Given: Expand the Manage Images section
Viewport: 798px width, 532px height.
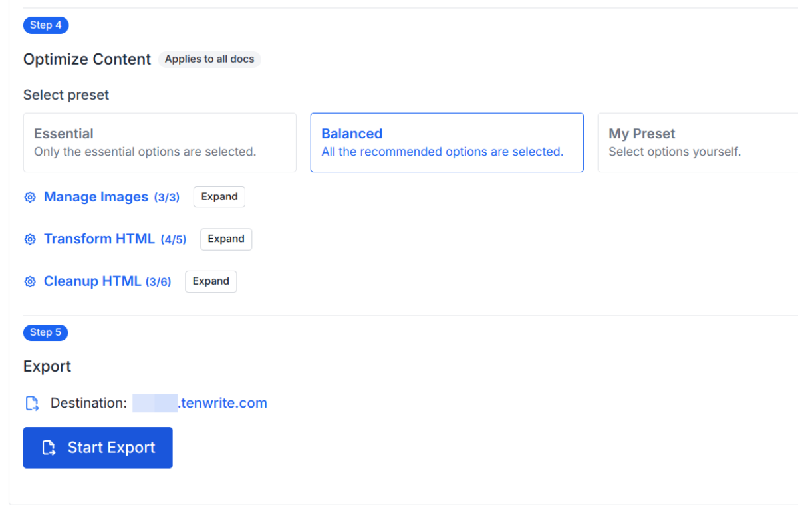Looking at the screenshot, I should coord(219,197).
